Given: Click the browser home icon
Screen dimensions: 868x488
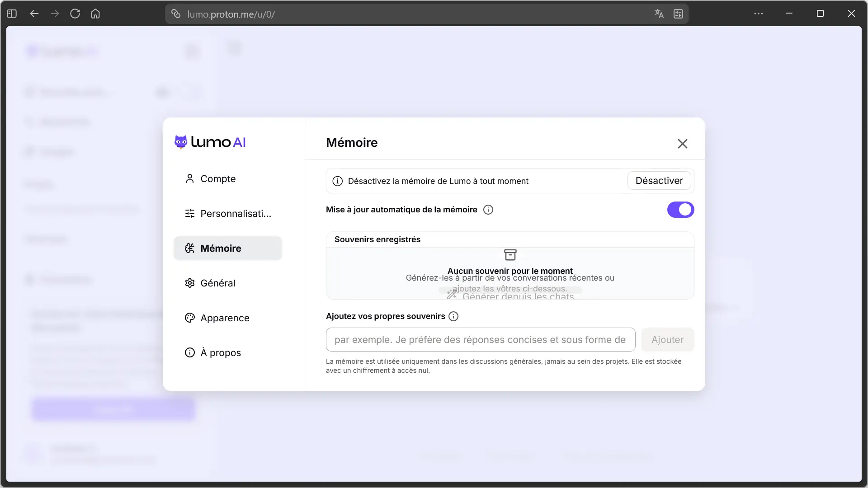Looking at the screenshot, I should pos(95,14).
